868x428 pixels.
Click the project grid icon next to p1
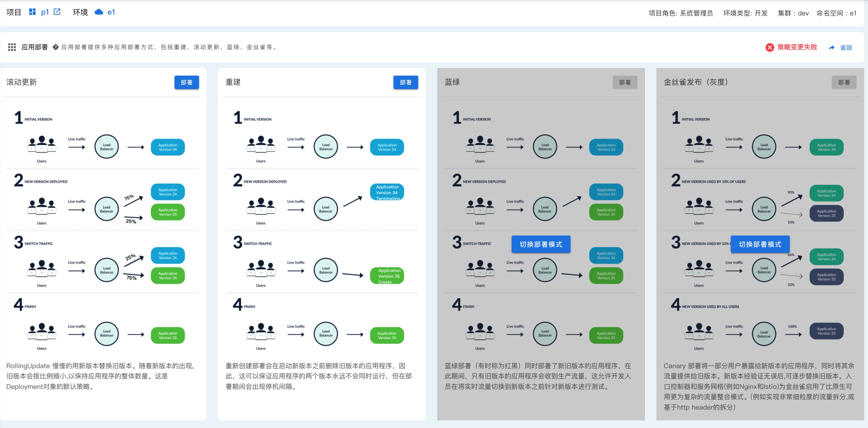coord(32,12)
